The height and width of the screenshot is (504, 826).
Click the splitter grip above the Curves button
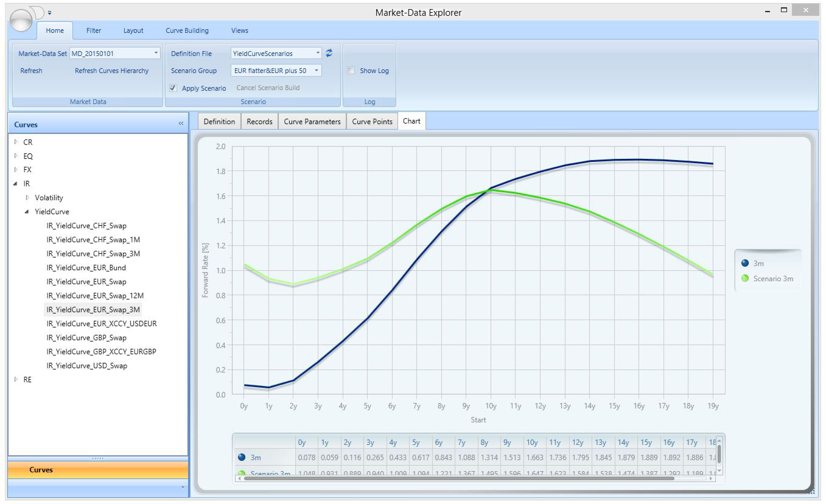[97, 458]
